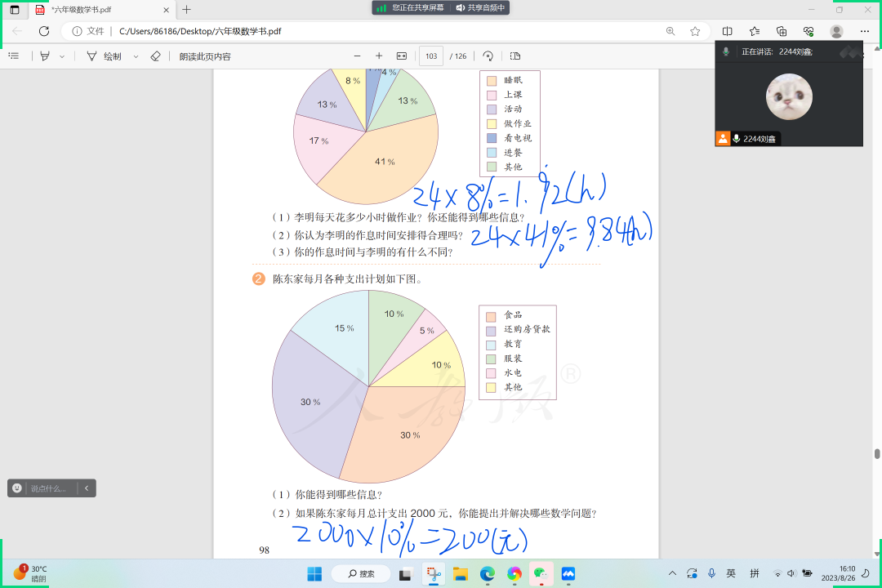The width and height of the screenshot is (882, 588).
Task: Toggle the highlighter tool on
Action: (44, 56)
